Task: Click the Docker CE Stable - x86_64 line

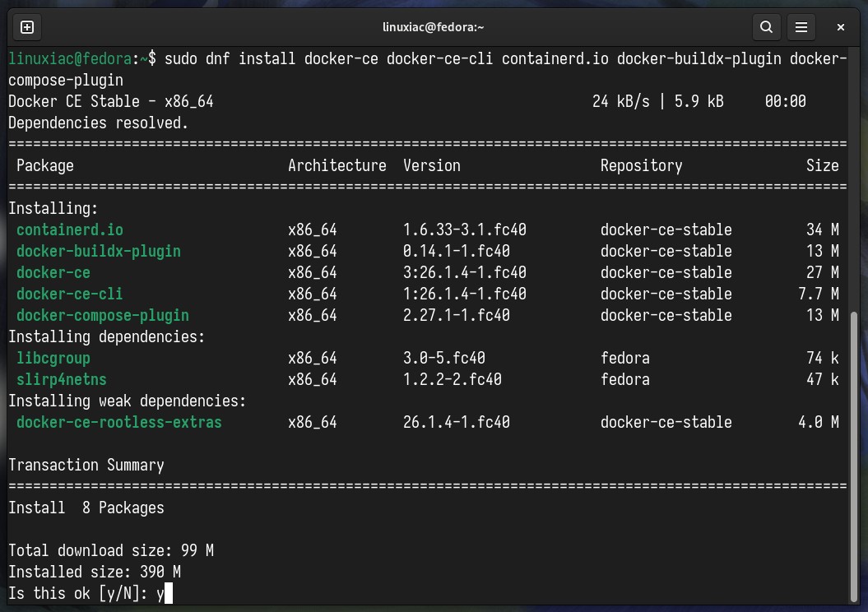Action: click(x=111, y=101)
